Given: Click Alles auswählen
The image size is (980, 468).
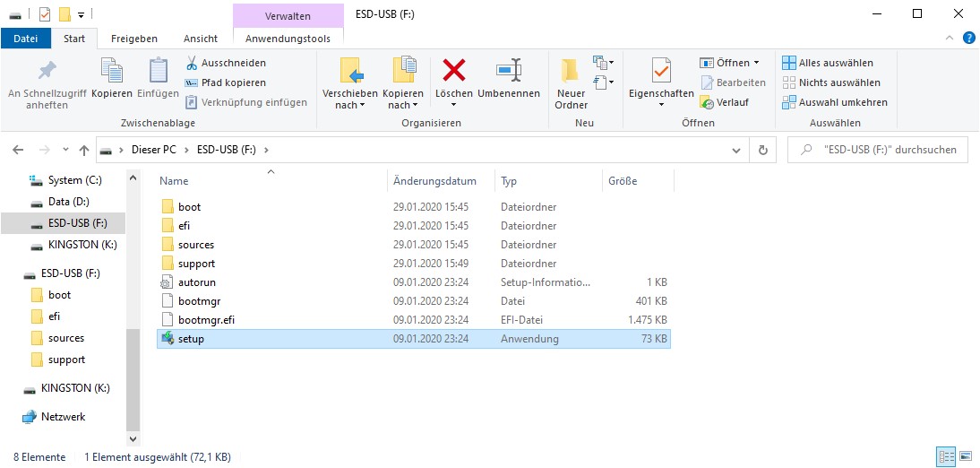Looking at the screenshot, I should 828,63.
